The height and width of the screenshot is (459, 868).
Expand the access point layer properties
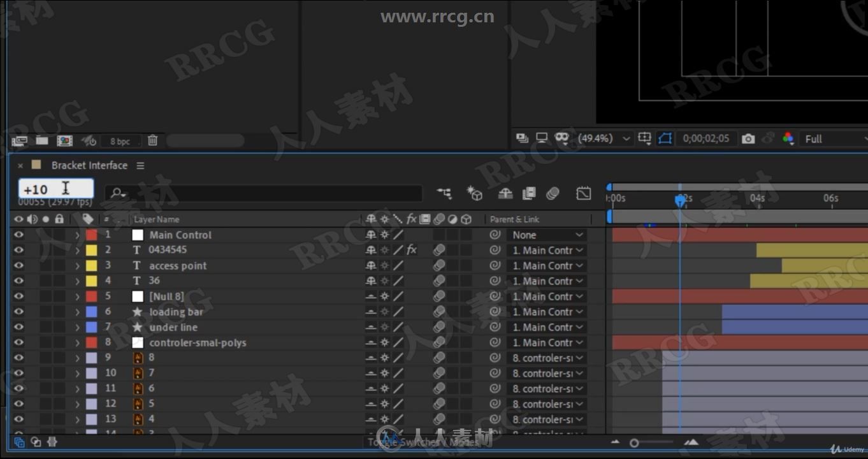(78, 265)
